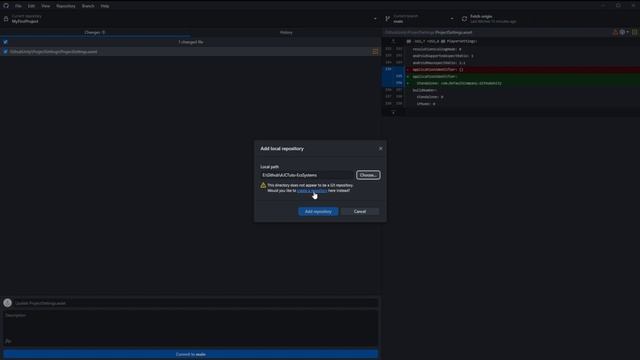Viewport: 640px width, 360px height.
Task: Open the diff options gear dropdown
Action: [624, 32]
